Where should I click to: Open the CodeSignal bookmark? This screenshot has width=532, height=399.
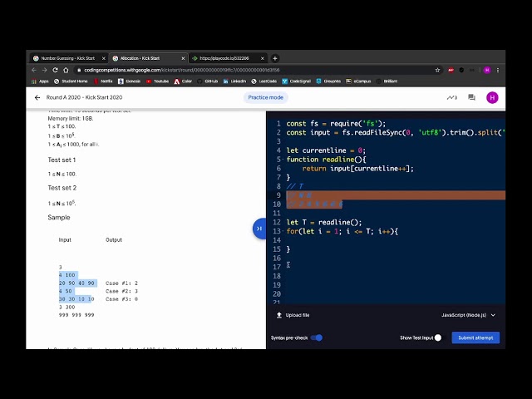(296, 81)
